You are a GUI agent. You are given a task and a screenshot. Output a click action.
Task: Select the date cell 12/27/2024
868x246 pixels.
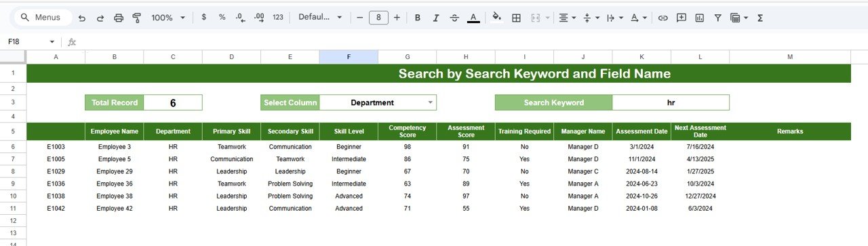701,196
